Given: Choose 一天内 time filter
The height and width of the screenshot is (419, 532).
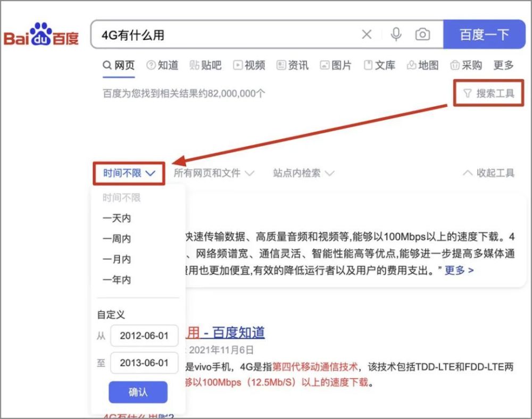Looking at the screenshot, I should point(117,218).
